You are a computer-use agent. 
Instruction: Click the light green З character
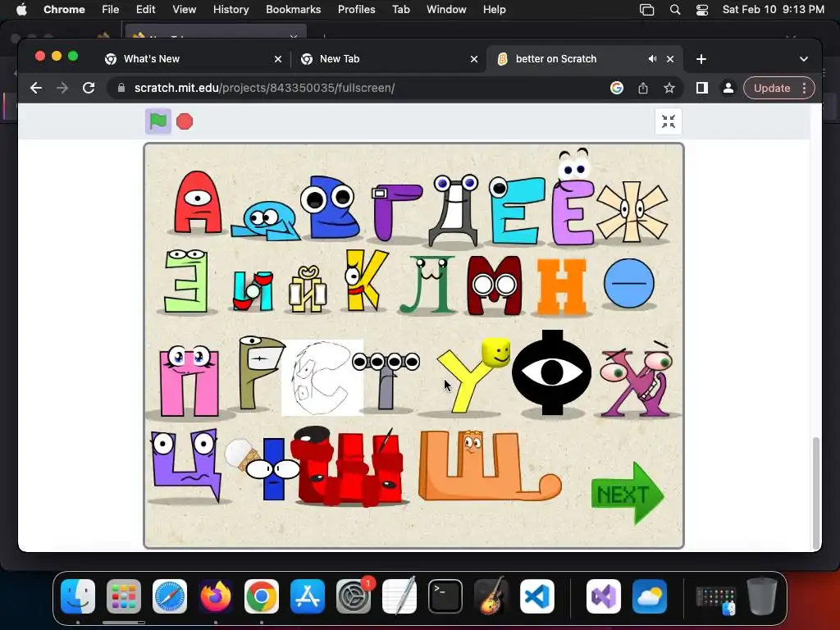(186, 281)
